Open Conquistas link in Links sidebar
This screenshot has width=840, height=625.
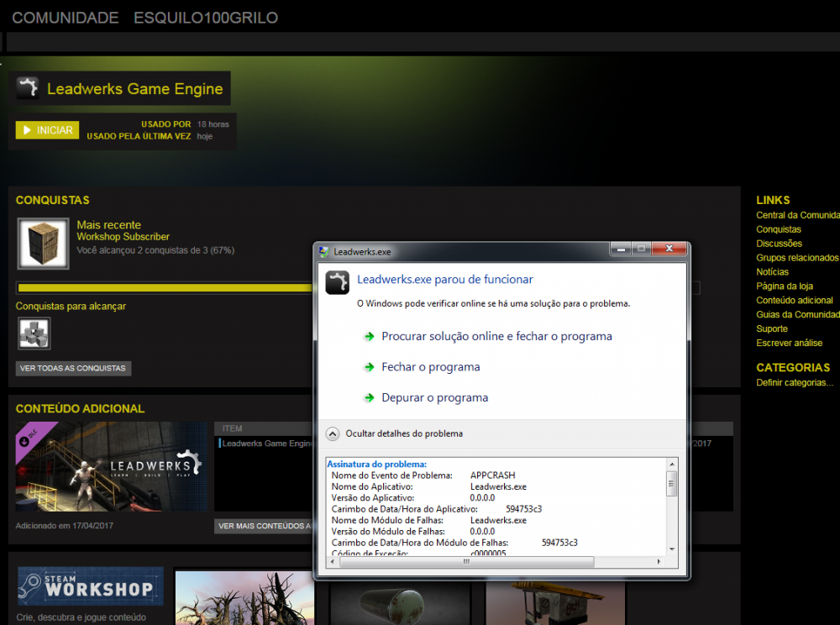(779, 229)
